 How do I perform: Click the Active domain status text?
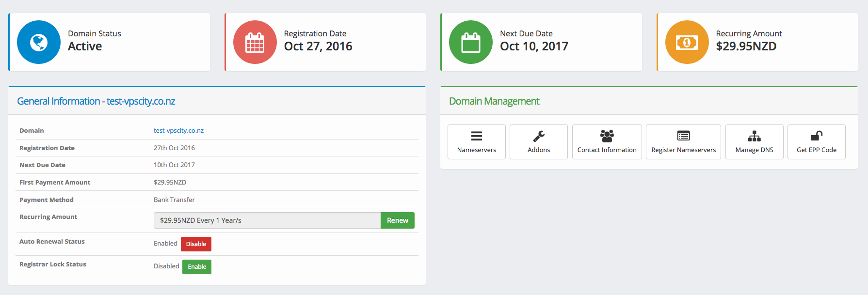point(85,47)
